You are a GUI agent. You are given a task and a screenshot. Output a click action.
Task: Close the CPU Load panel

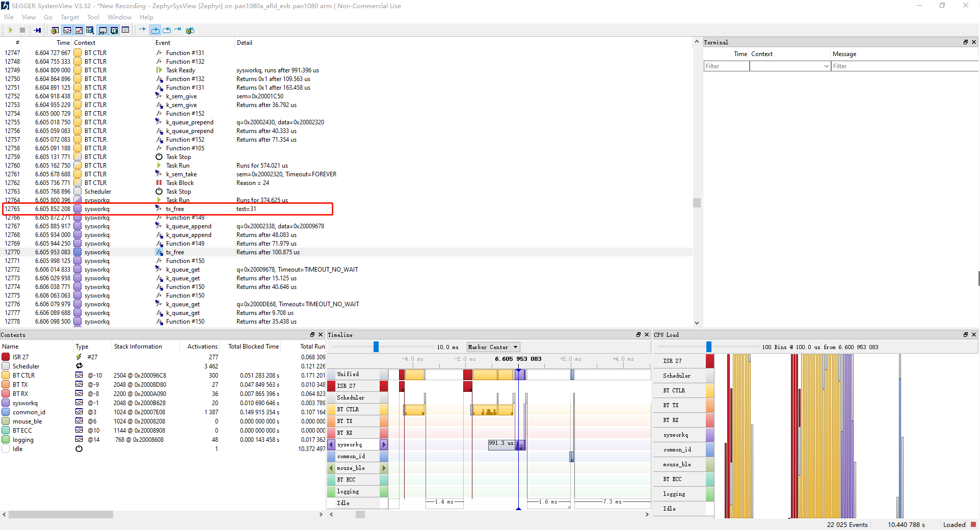click(974, 335)
